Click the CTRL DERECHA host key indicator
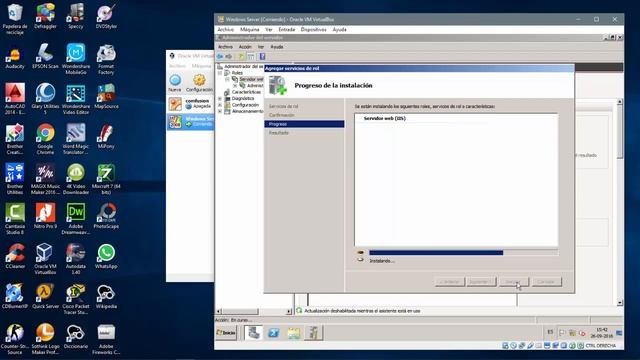640x360 pixels. pyautogui.click(x=600, y=346)
